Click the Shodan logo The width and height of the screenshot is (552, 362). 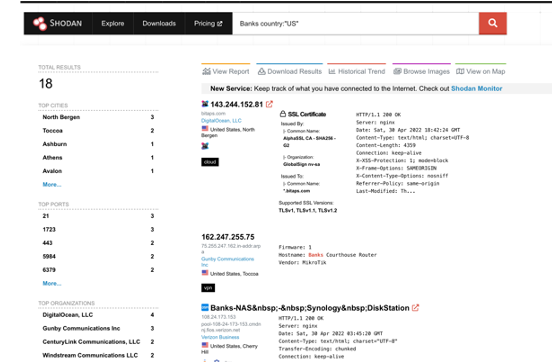pos(58,24)
